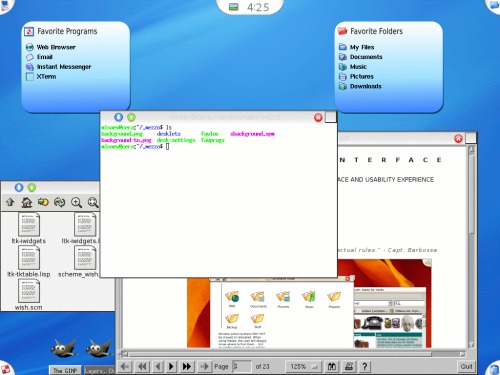
Task: Open the 125% zoom dropdown
Action: (x=304, y=367)
